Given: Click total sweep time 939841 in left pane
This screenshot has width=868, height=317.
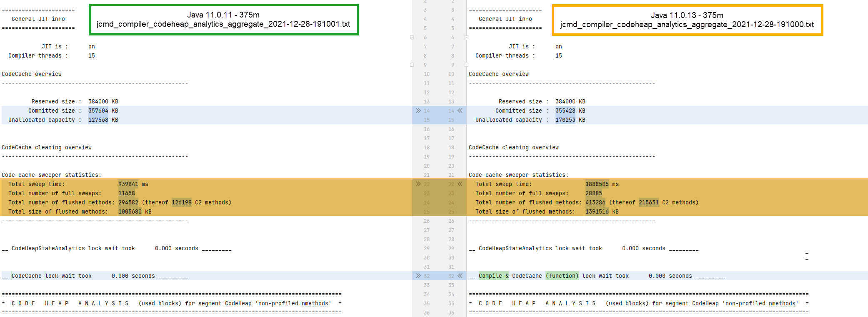Looking at the screenshot, I should (x=128, y=184).
